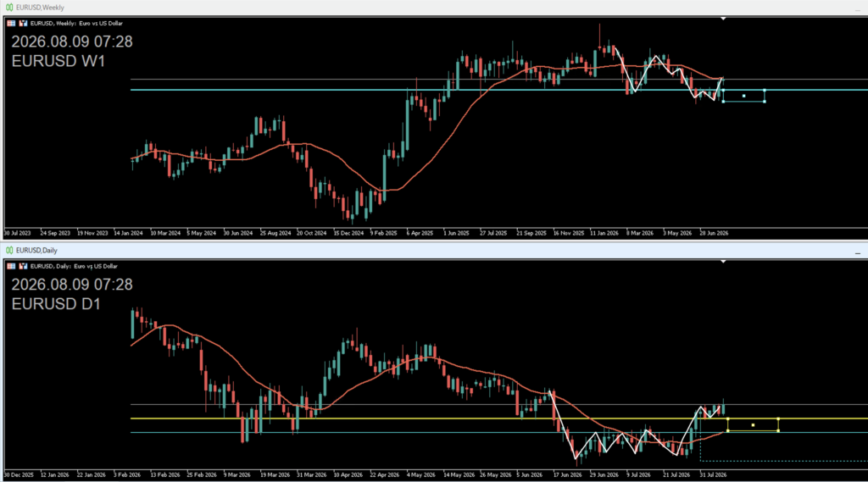Viewport: 868px width, 482px height.
Task: Click the '30 Jul 2023' date label
Action: [x=18, y=233]
